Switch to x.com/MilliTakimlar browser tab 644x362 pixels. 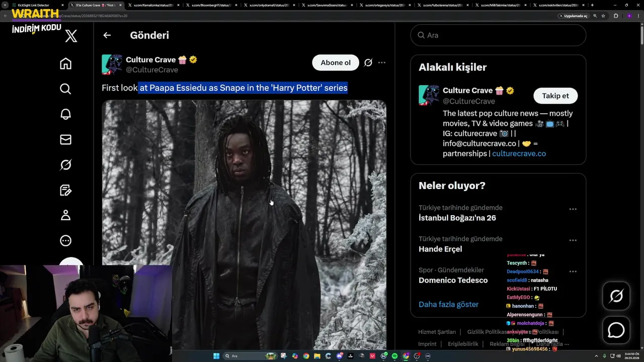pyautogui.click(x=501, y=5)
